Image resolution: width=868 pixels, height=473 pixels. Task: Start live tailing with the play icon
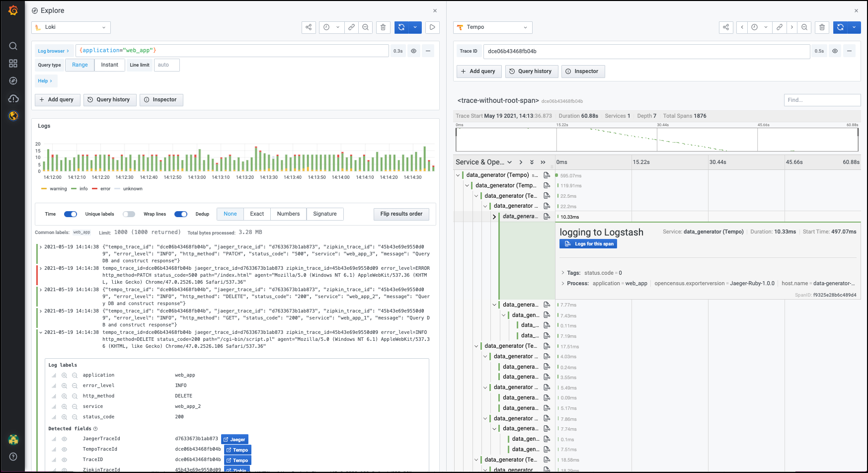(x=432, y=27)
